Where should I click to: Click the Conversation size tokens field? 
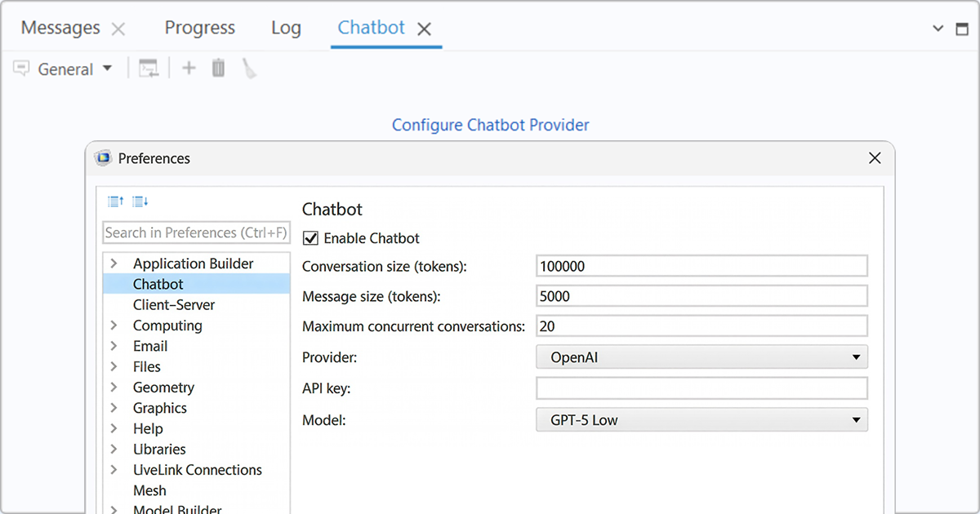(x=702, y=266)
